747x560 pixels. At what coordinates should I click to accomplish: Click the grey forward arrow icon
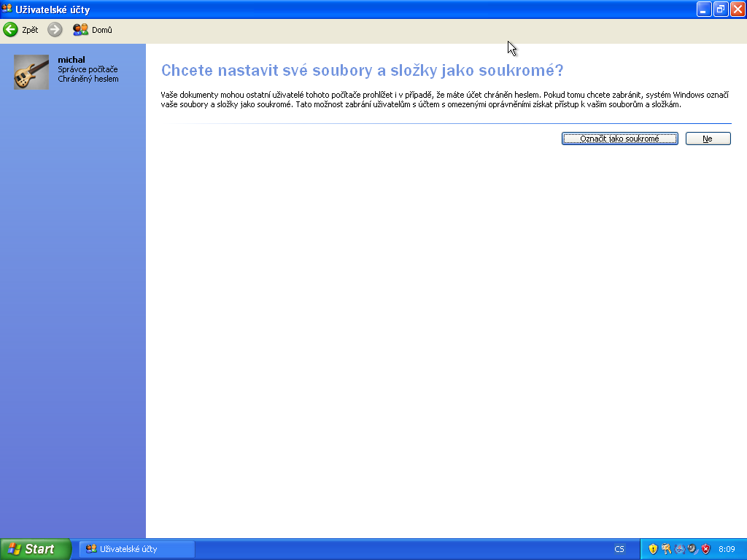coord(55,30)
